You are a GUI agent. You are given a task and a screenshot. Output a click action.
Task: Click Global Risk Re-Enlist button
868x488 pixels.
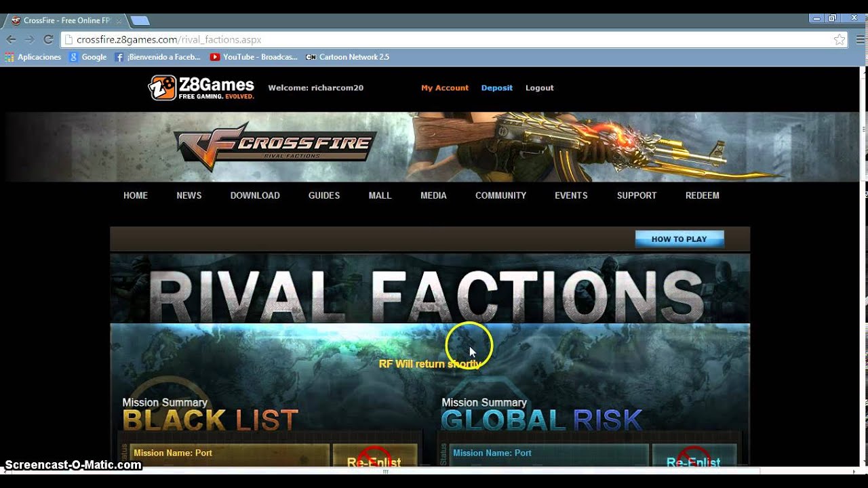pos(694,455)
